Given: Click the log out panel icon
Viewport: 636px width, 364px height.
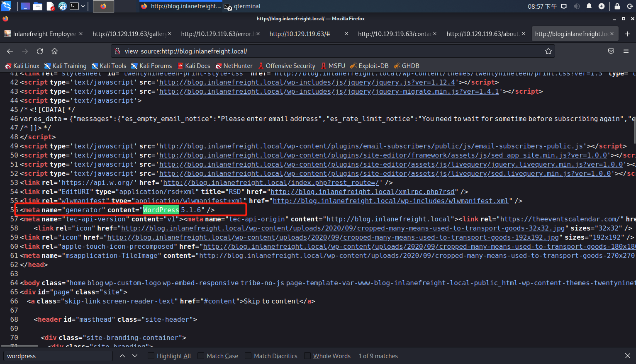Looking at the screenshot, I should 630,6.
